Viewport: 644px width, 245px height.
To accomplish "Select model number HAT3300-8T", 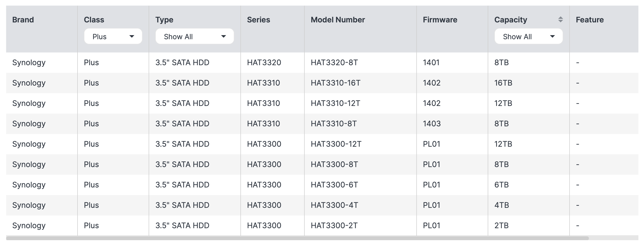I will tap(334, 164).
